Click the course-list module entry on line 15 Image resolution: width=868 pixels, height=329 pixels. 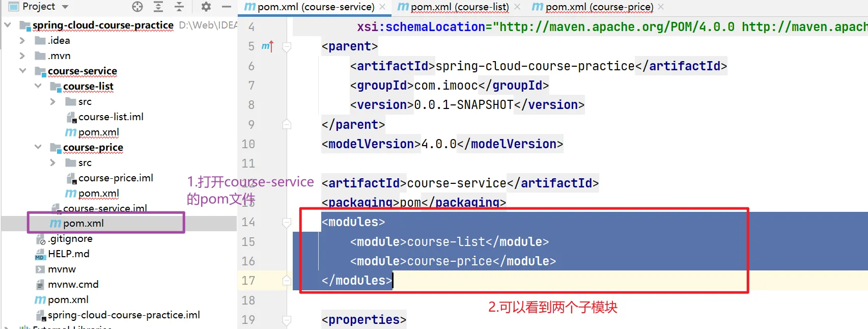pyautogui.click(x=450, y=241)
